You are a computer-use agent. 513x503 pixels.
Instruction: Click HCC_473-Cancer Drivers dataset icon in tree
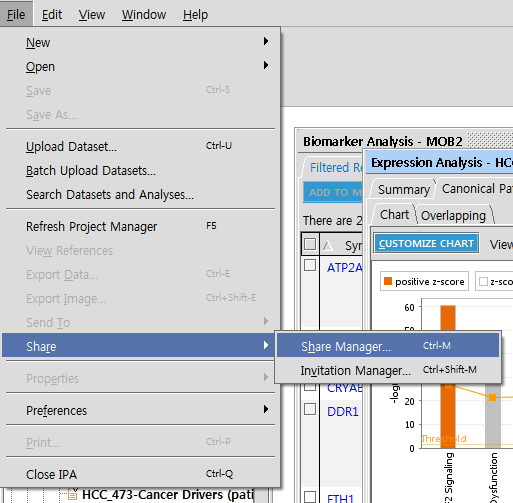click(x=72, y=495)
